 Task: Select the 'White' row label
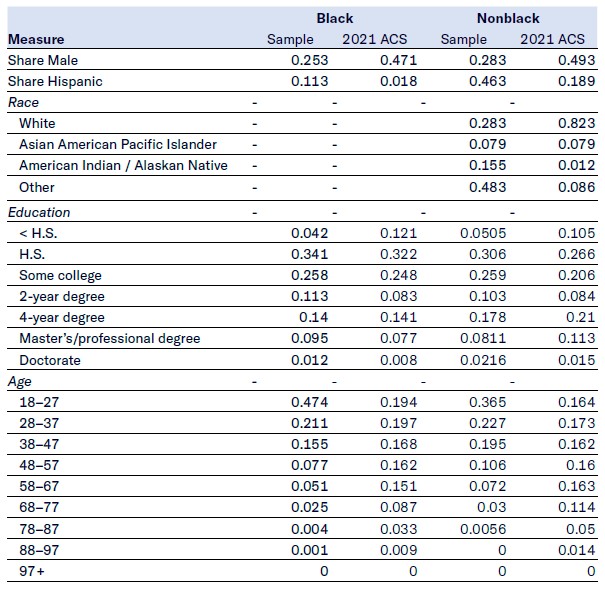click(x=37, y=123)
